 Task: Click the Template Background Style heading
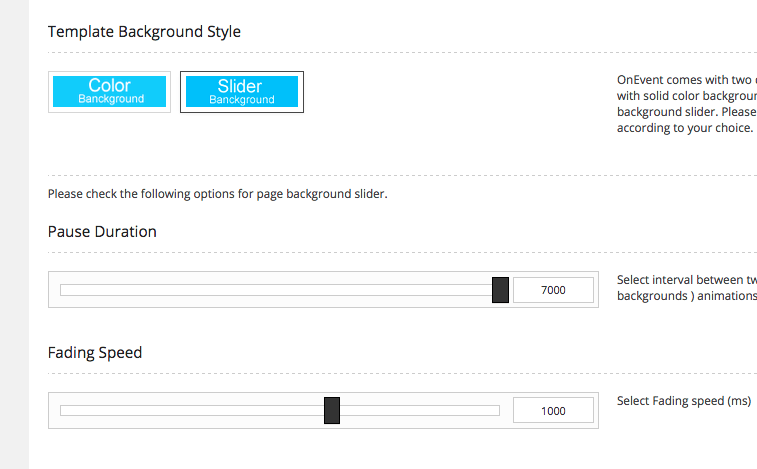click(x=144, y=32)
